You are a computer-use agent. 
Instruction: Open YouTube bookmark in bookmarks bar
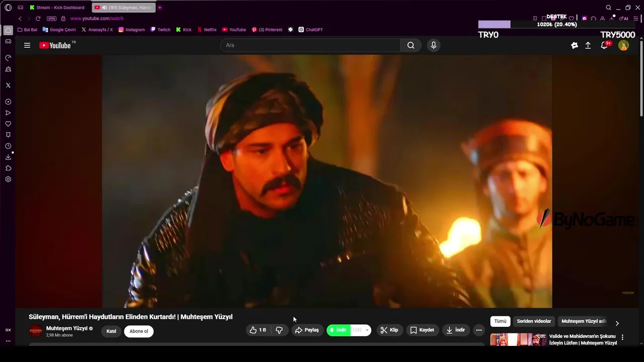tap(234, 30)
